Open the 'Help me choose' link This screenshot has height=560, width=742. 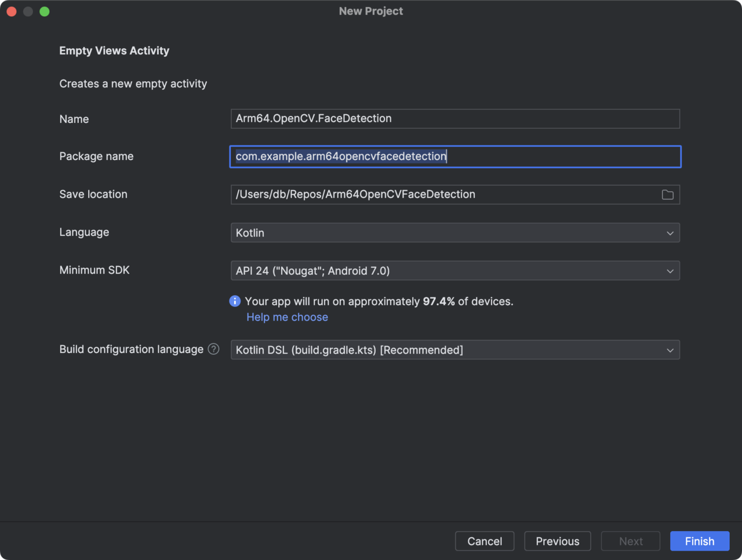click(x=287, y=317)
